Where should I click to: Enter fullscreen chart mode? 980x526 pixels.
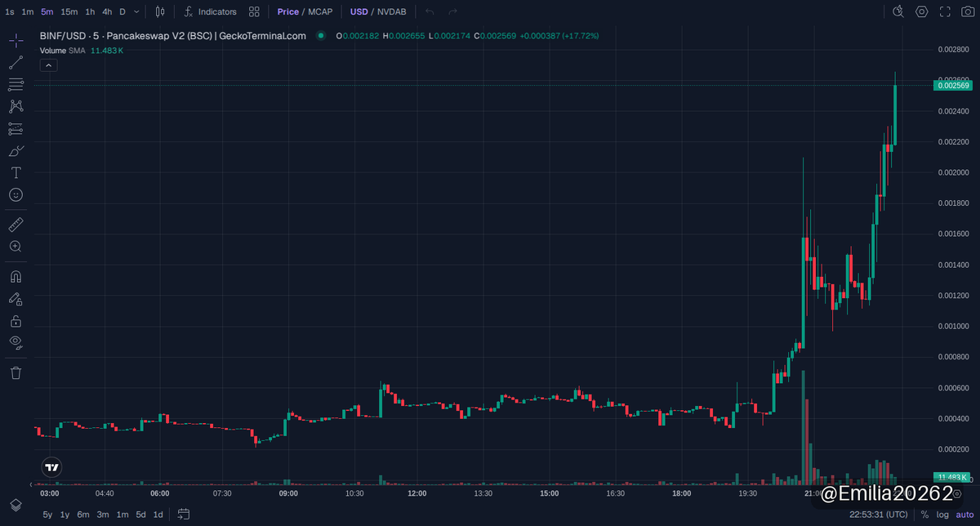[945, 11]
